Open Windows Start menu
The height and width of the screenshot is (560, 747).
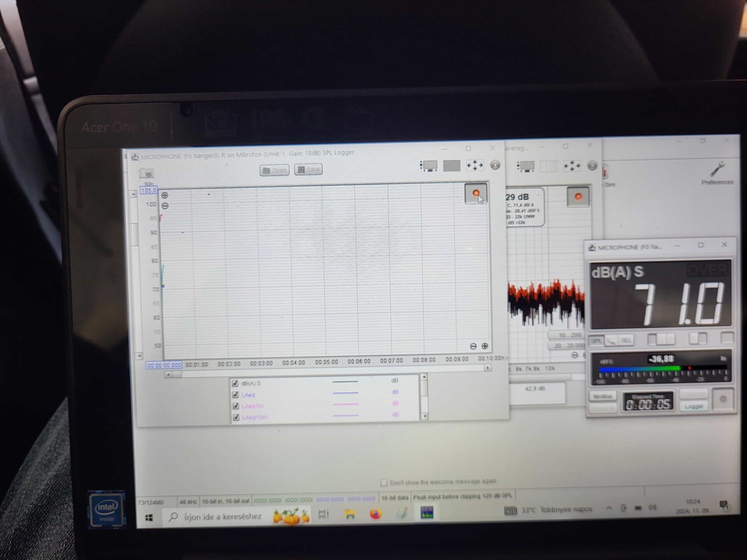[149, 518]
